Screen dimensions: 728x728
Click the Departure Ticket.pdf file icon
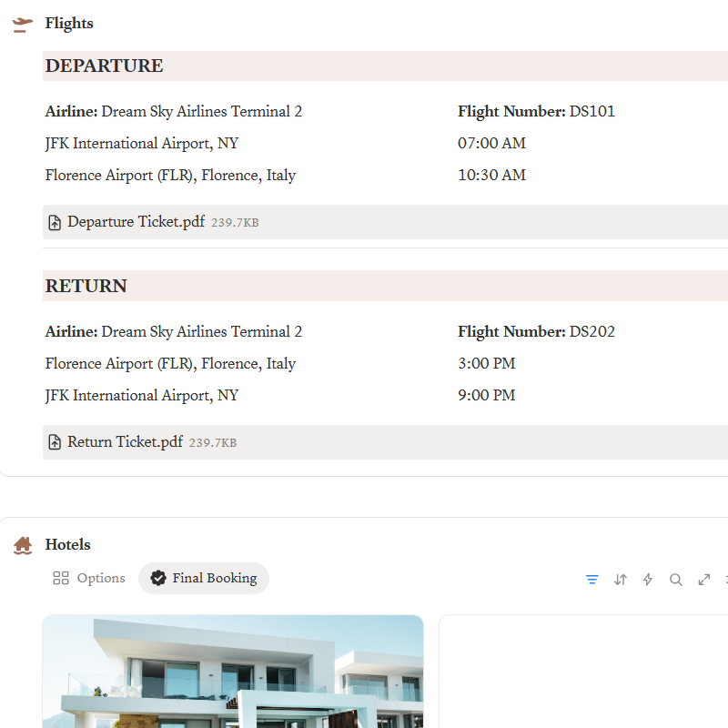(55, 223)
